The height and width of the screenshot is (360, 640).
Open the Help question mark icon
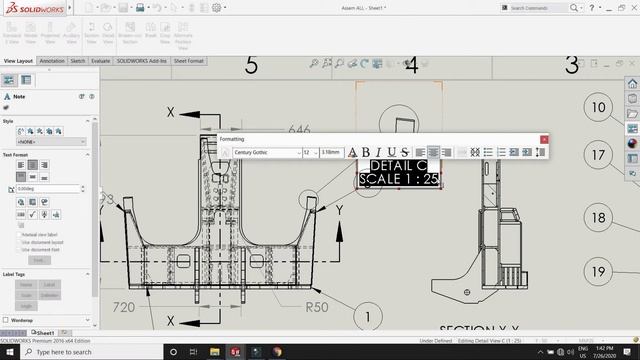click(591, 8)
